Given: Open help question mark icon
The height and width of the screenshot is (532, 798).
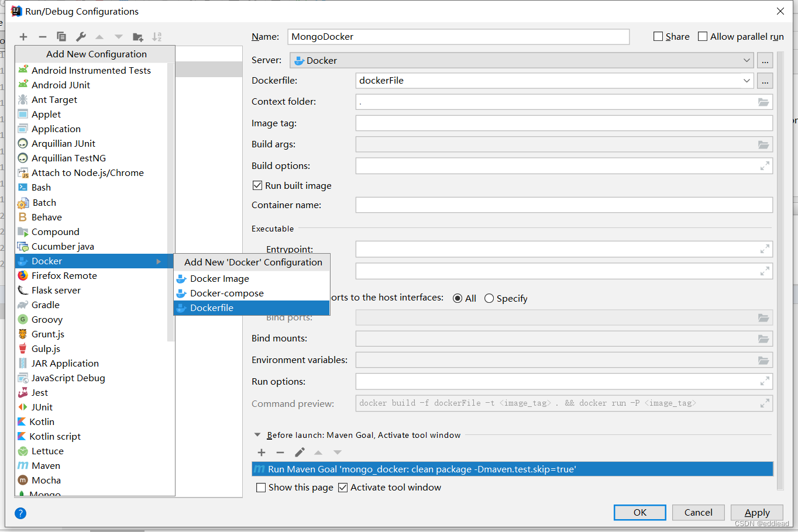Looking at the screenshot, I should (x=20, y=513).
